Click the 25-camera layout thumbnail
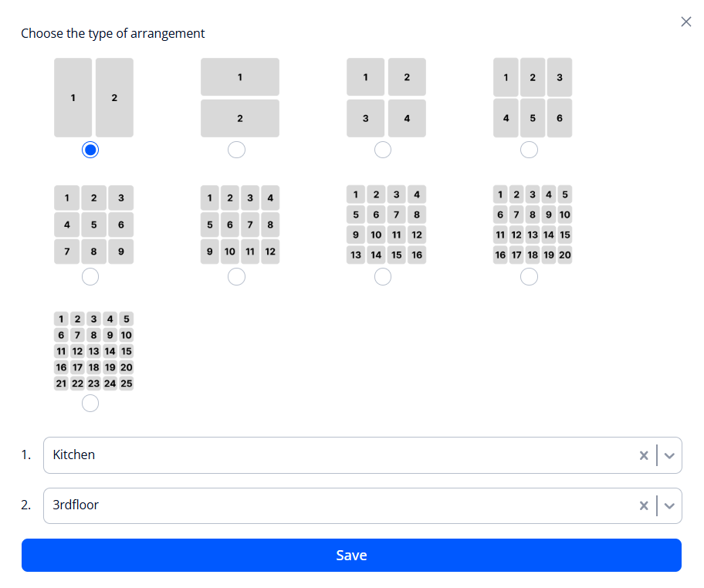The image size is (704, 588). 93,350
